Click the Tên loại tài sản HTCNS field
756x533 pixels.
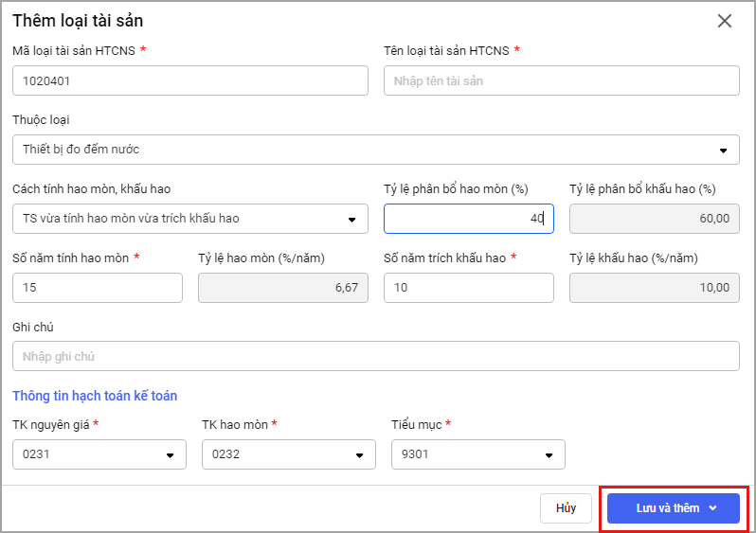click(x=561, y=80)
